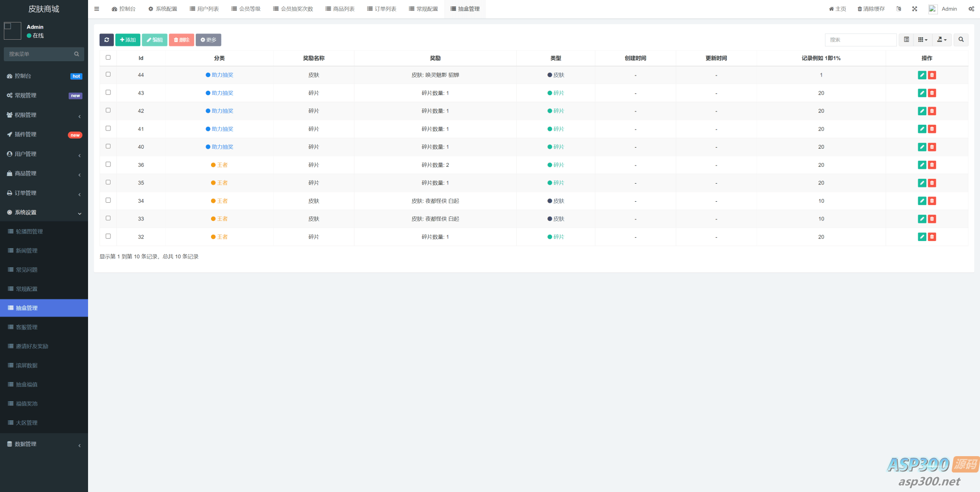Expand the 权限管理 sidebar menu

[x=44, y=115]
